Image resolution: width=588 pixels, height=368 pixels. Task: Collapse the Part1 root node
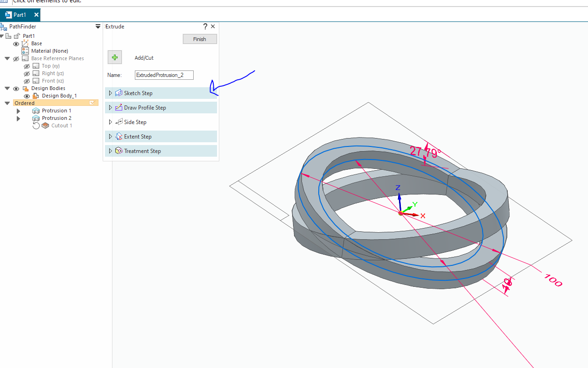click(2, 36)
